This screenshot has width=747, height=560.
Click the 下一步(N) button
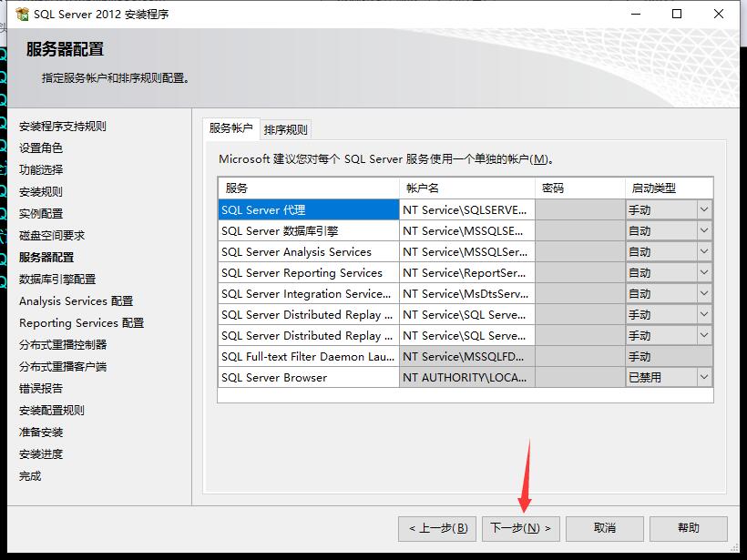coord(520,528)
